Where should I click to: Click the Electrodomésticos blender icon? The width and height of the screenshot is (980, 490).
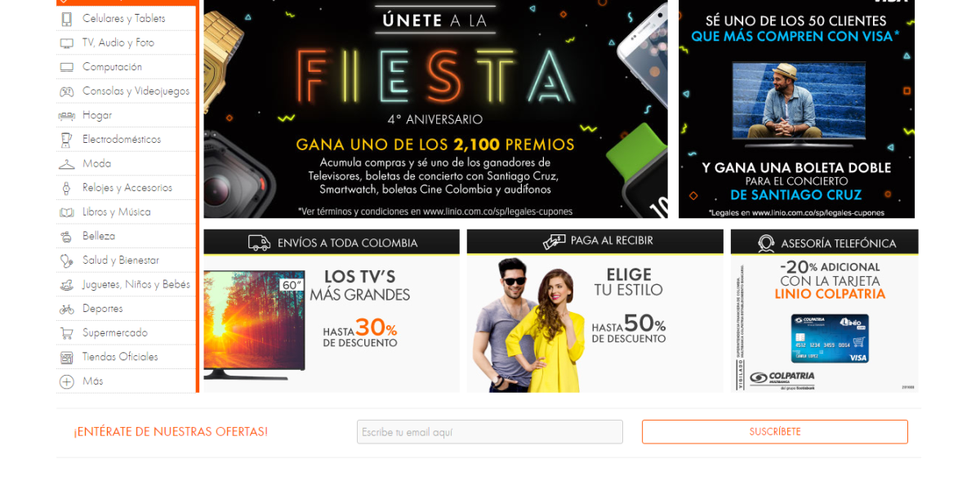point(66,140)
